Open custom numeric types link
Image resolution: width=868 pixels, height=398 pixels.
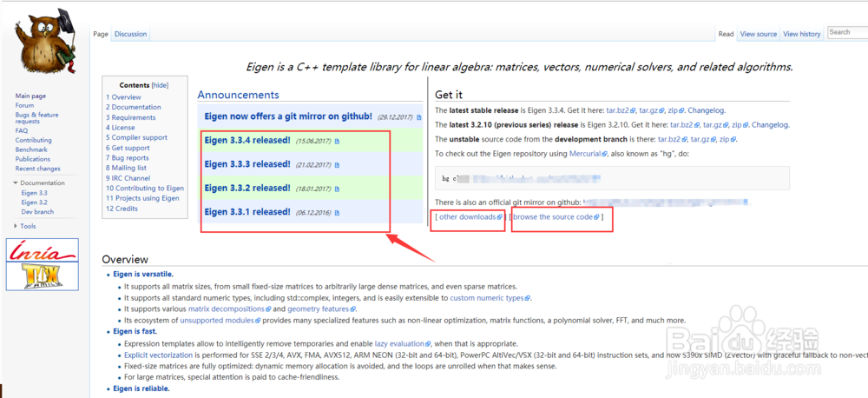[x=490, y=298]
